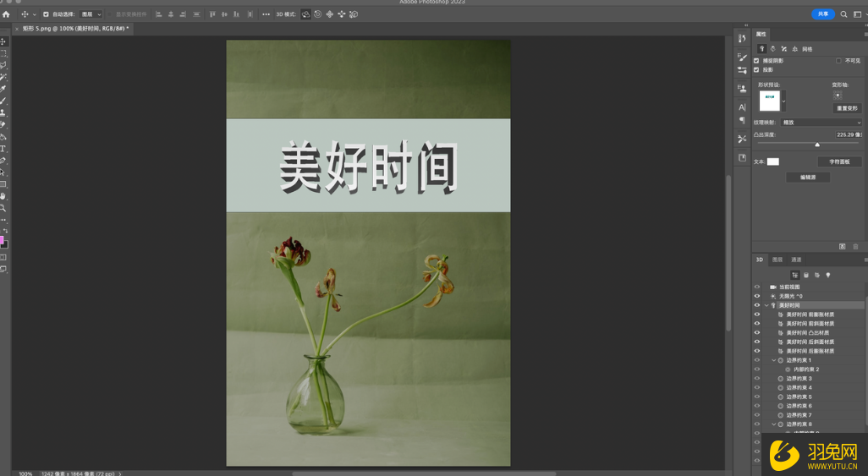Check the 不可见 checkbox
Image resolution: width=868 pixels, height=476 pixels.
838,61
